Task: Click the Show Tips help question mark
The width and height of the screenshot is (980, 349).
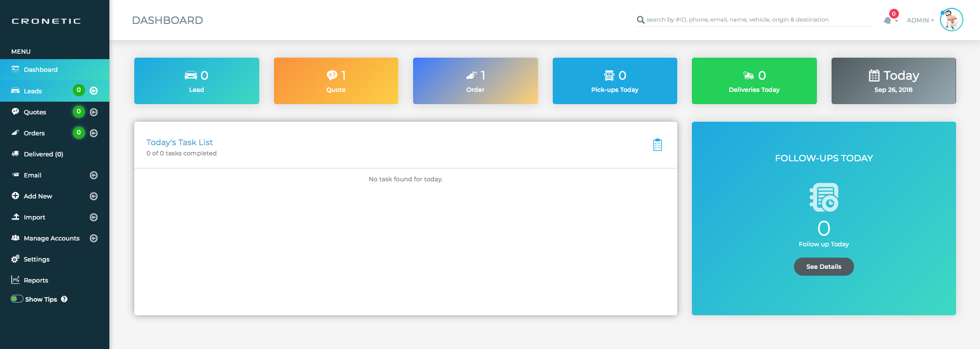Action: coord(64,299)
